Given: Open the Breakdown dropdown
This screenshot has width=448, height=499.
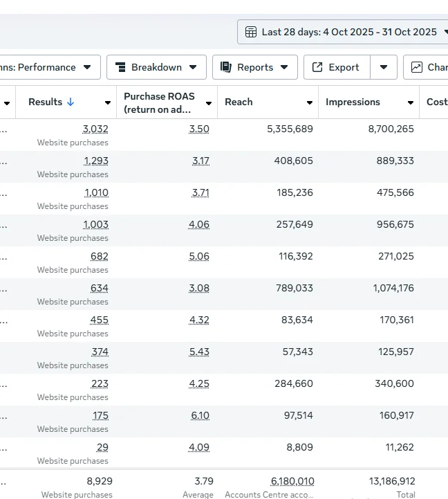Looking at the screenshot, I should [x=156, y=67].
